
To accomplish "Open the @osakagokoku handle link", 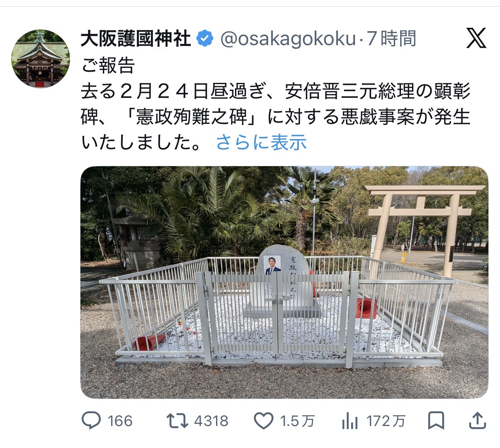I will pos(288,39).
